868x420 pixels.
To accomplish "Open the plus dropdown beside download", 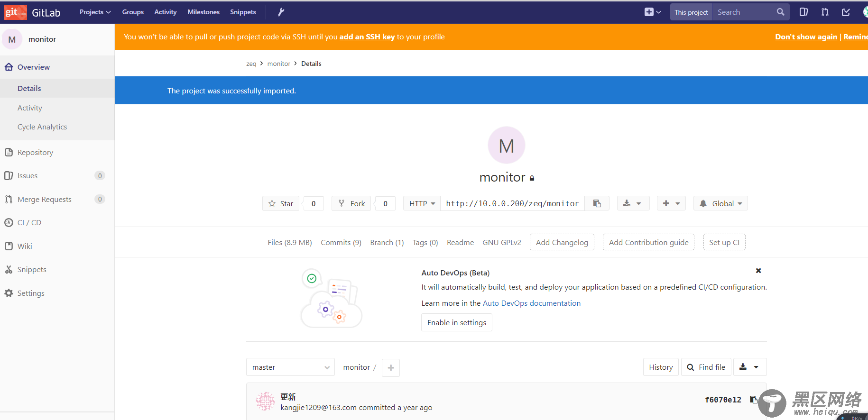I will 671,204.
